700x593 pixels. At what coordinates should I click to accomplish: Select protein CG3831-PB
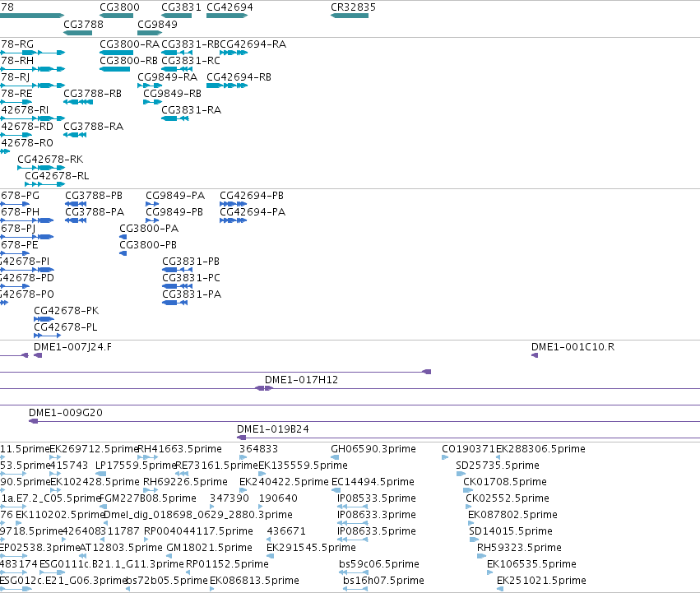coord(177,270)
